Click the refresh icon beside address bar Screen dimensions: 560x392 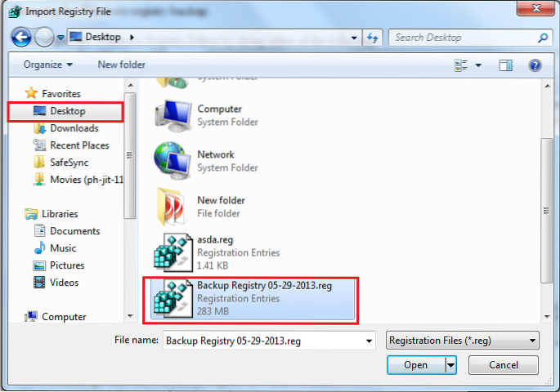373,38
